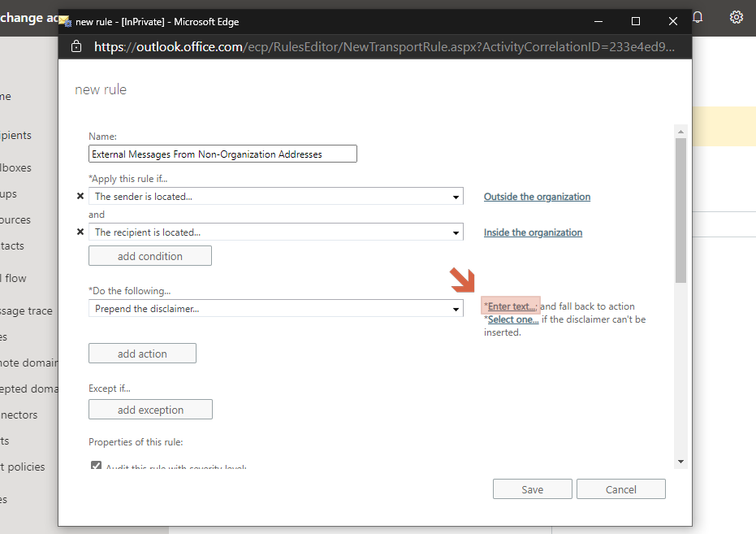The image size is (756, 534).
Task: Open 'The recipient is located...' dropdown
Action: [x=276, y=232]
